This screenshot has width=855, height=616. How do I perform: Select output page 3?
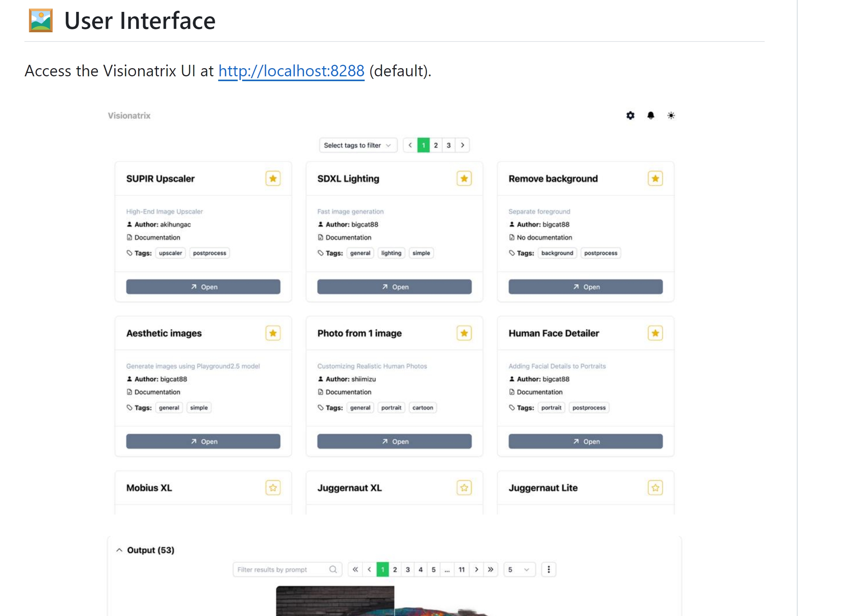tap(408, 570)
